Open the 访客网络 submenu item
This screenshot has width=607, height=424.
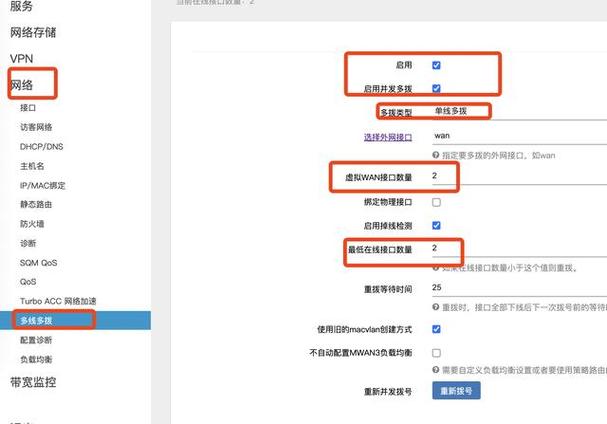[x=36, y=127]
